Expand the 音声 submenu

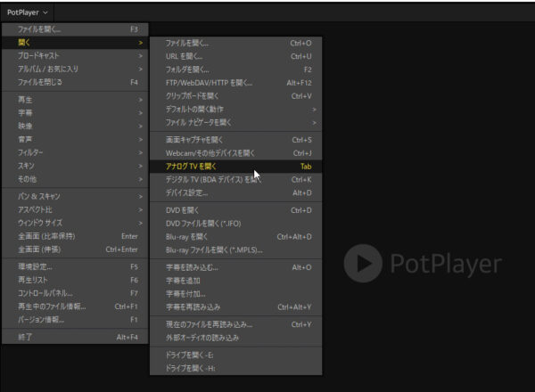pyautogui.click(x=75, y=139)
